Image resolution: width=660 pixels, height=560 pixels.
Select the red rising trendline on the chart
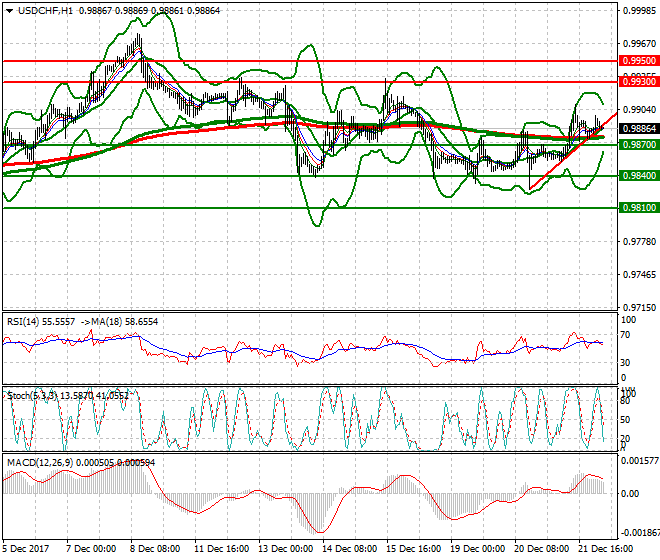click(573, 151)
